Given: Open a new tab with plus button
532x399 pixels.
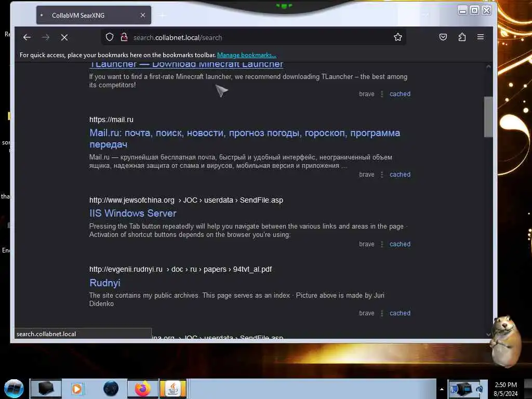Looking at the screenshot, I should (163, 15).
